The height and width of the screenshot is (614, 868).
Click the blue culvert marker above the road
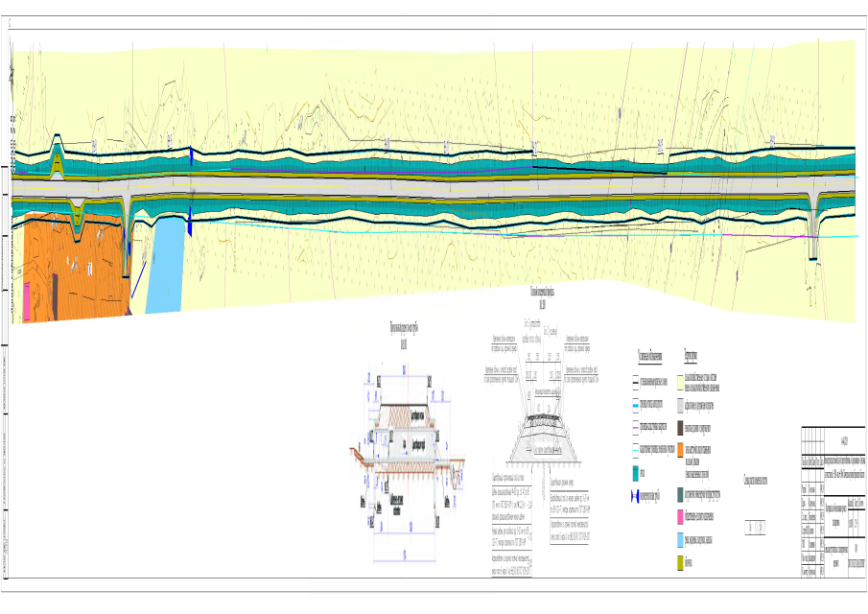coord(191,154)
